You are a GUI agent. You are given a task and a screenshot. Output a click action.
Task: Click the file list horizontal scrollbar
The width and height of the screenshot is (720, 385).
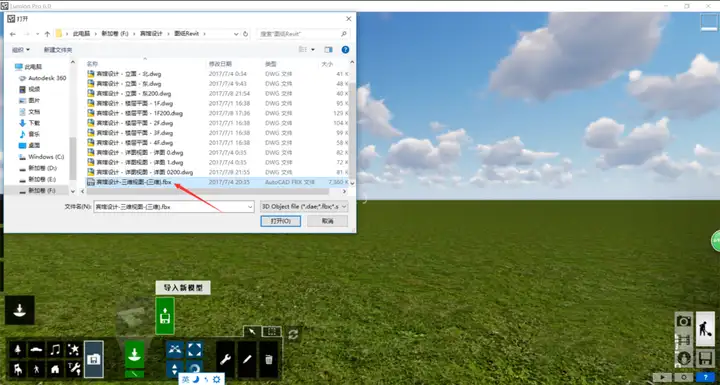point(210,191)
